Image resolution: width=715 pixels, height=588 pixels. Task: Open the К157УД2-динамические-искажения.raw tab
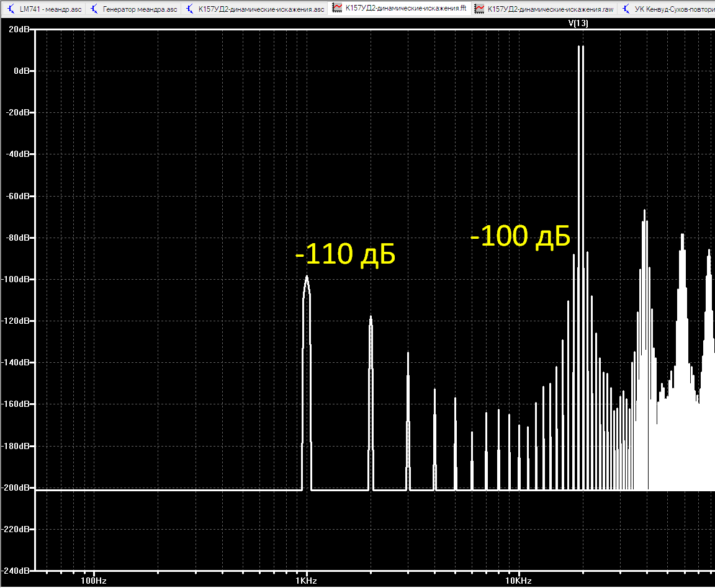(x=544, y=9)
